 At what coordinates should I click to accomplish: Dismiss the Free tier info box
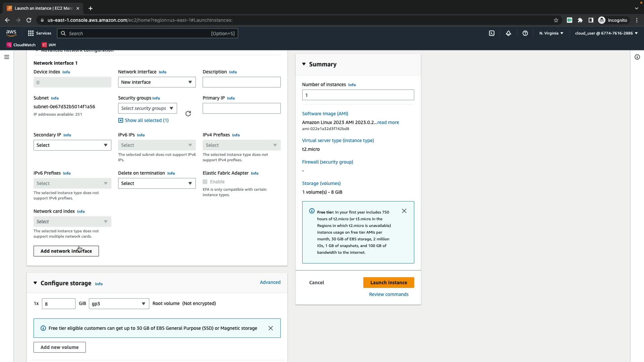[x=404, y=211]
